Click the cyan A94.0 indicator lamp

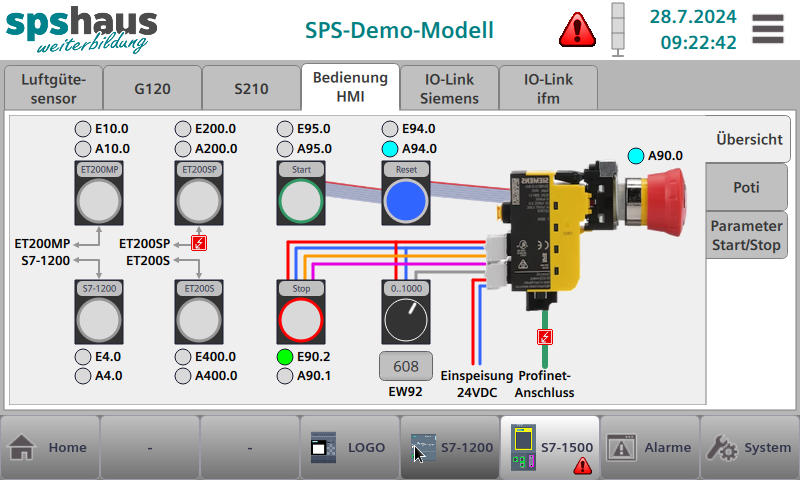click(x=390, y=149)
